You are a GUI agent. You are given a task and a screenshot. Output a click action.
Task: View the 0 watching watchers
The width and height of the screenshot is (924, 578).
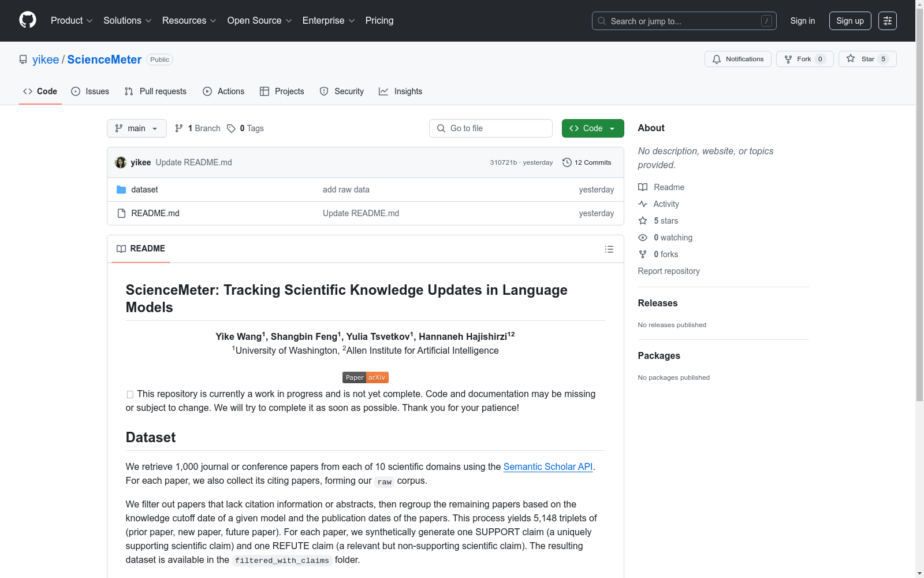(665, 238)
